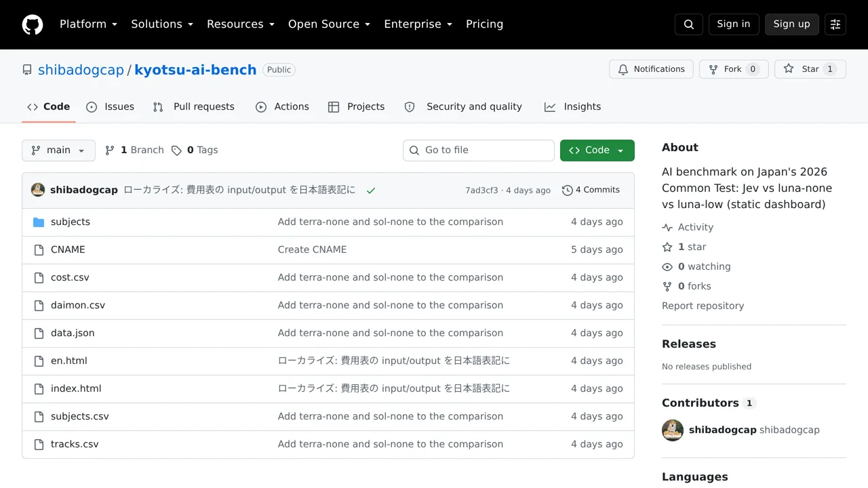Open the Create CNAME commit message
Viewport: 868px width, 488px height.
tap(312, 249)
